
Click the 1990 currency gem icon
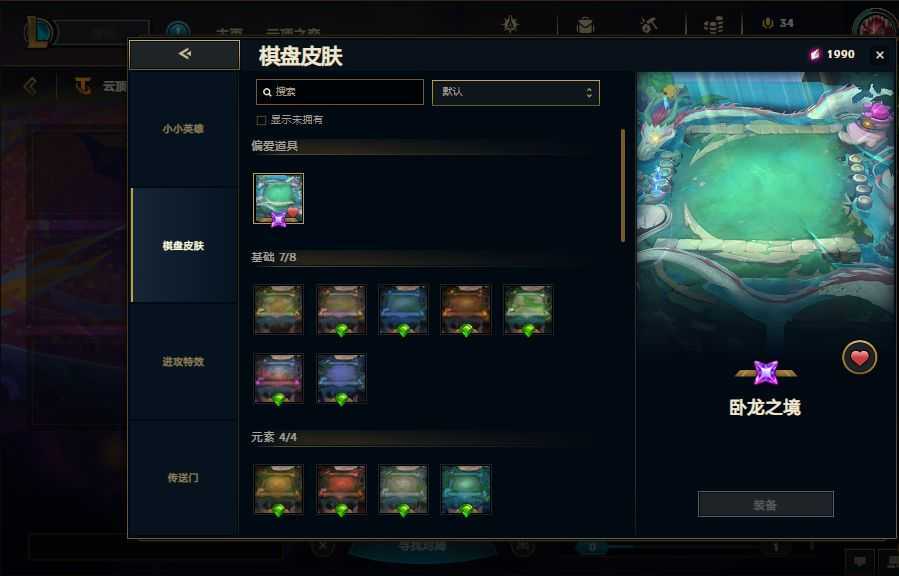point(815,54)
